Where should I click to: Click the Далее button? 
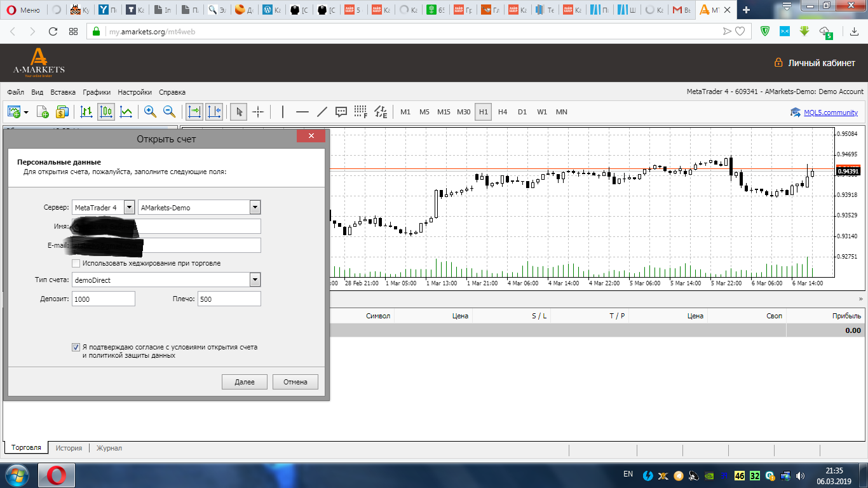(x=245, y=382)
